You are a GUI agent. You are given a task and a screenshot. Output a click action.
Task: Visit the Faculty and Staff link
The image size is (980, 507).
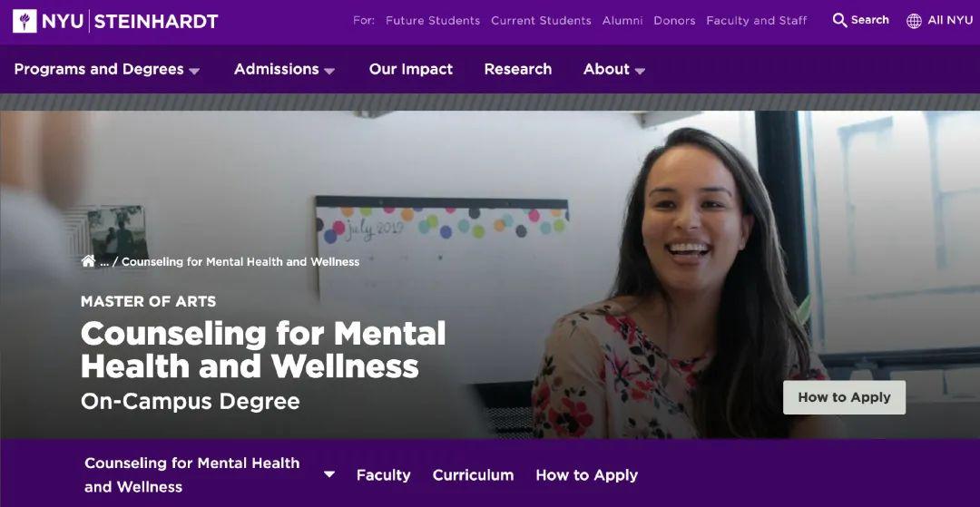[x=756, y=21]
